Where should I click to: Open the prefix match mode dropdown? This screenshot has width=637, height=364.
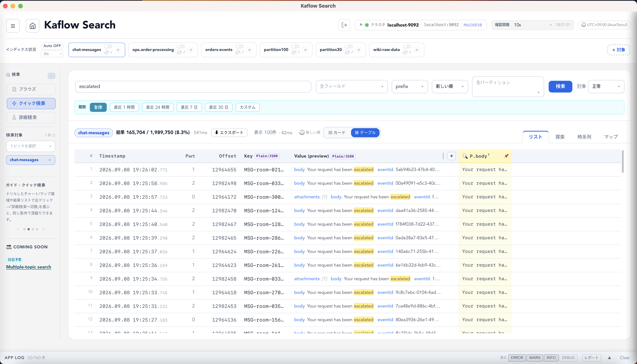tap(410, 86)
